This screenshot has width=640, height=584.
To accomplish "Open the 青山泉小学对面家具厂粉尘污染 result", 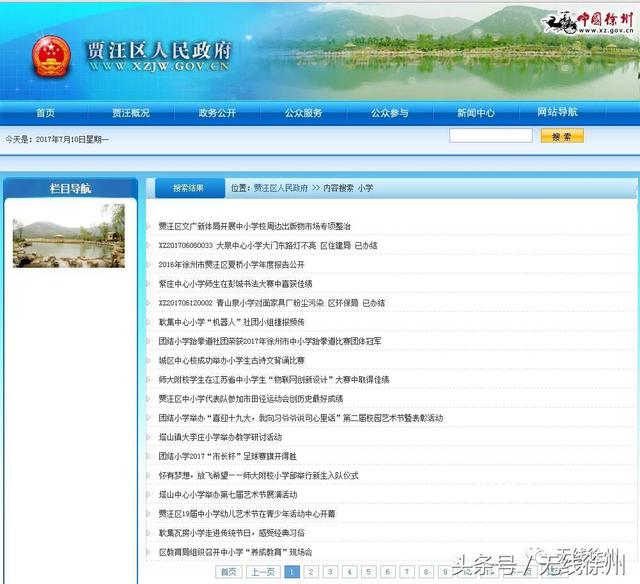I will [271, 303].
